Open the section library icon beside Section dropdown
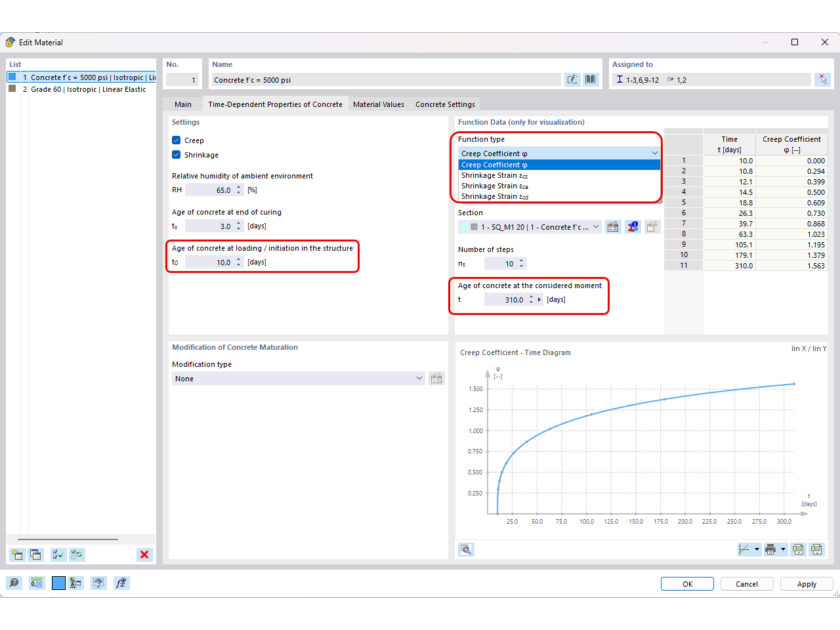Screen dimensions: 840x630 coord(612,226)
